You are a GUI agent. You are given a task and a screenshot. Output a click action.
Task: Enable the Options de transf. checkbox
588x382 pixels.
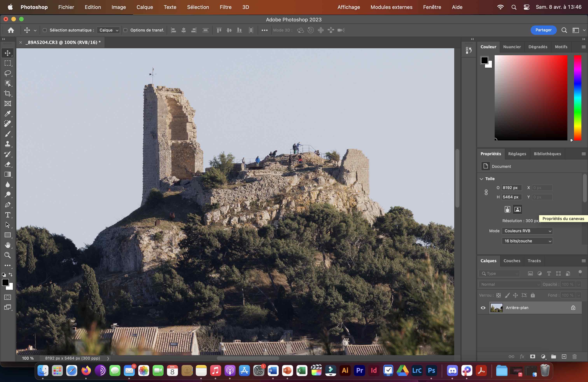tap(125, 30)
